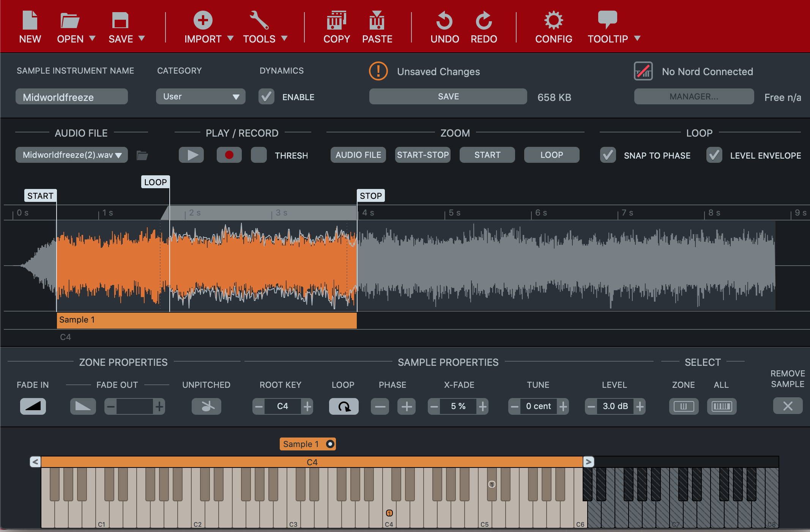
Task: Click the Sample 1 radio indicator
Action: tap(330, 444)
